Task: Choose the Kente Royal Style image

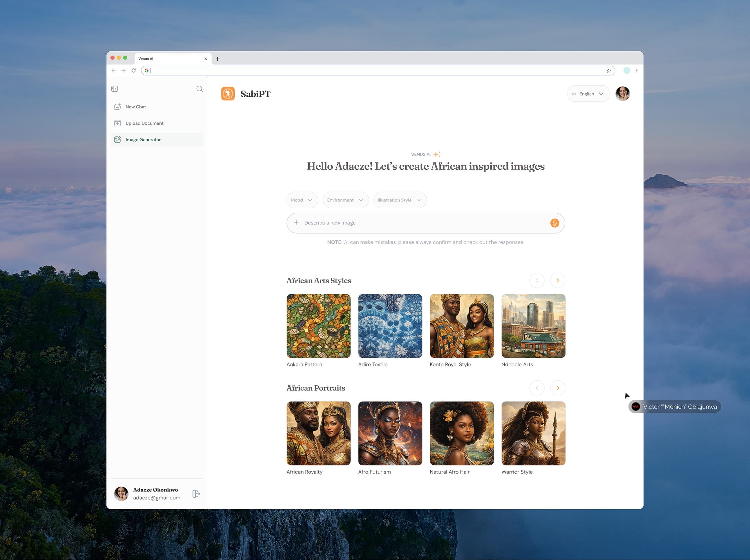Action: (x=462, y=326)
